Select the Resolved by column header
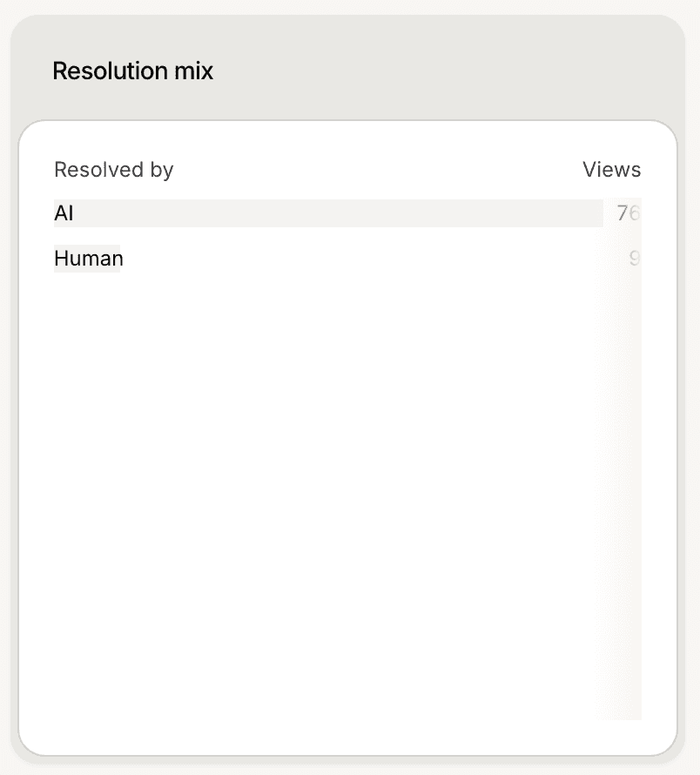Image resolution: width=700 pixels, height=775 pixels. 114,170
